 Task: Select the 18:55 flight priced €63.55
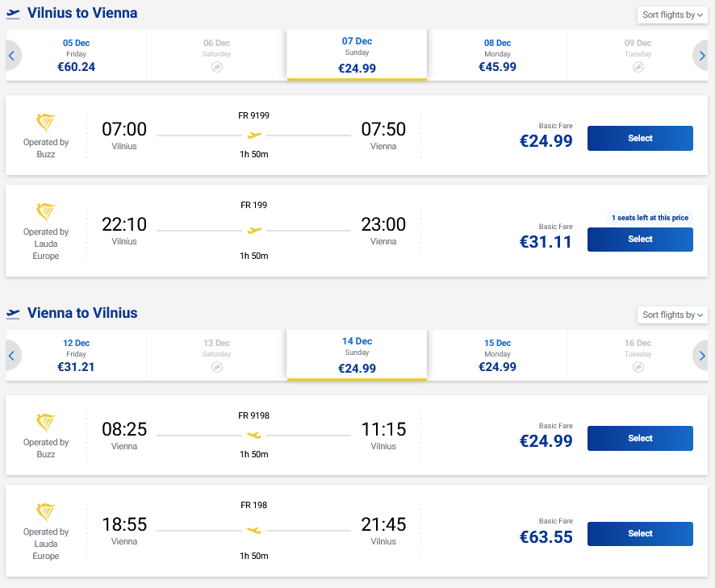[x=640, y=533]
